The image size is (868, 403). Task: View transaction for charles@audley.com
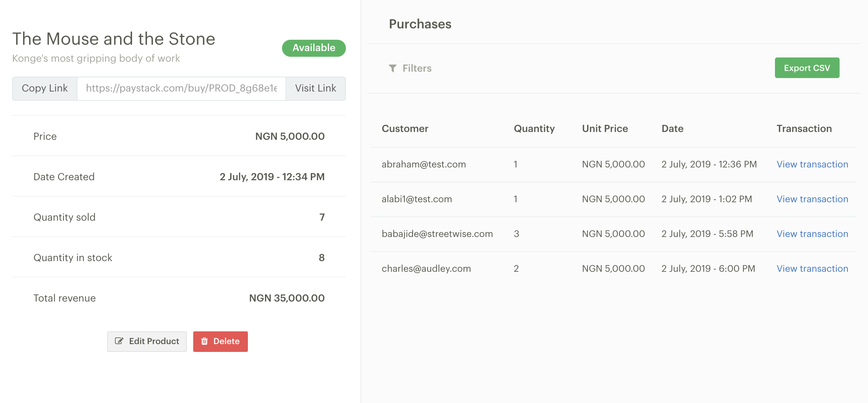[x=812, y=269]
